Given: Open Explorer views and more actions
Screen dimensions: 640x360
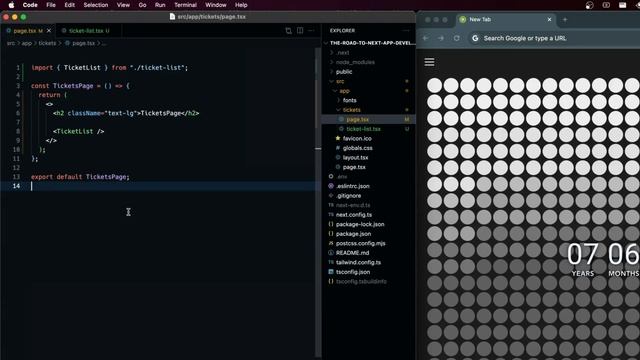Looking at the screenshot, I should click(x=405, y=31).
